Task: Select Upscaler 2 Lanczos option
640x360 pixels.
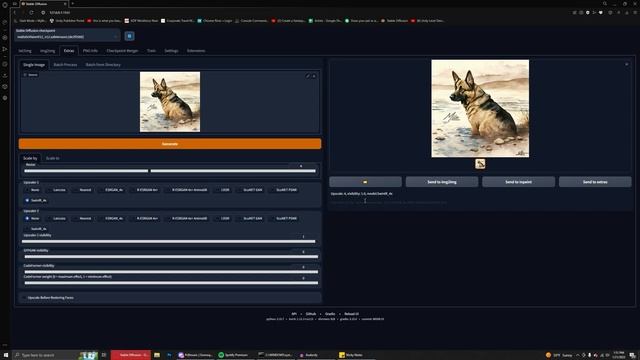Action: (x=56, y=219)
